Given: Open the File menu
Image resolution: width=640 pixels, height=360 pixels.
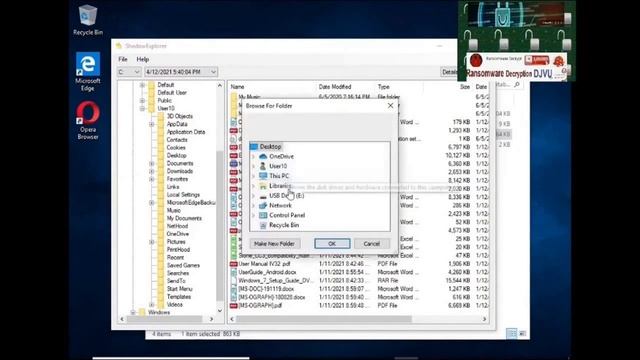Looking at the screenshot, I should (x=123, y=59).
